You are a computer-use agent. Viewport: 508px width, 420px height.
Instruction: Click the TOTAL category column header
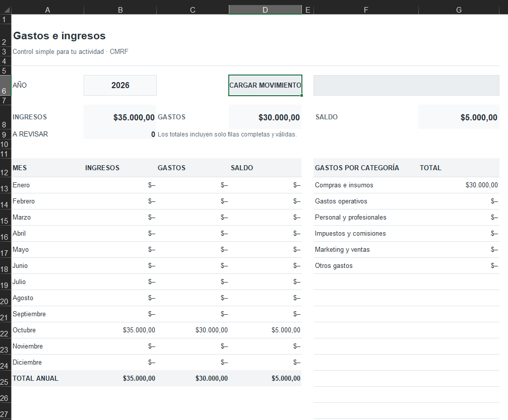click(430, 168)
